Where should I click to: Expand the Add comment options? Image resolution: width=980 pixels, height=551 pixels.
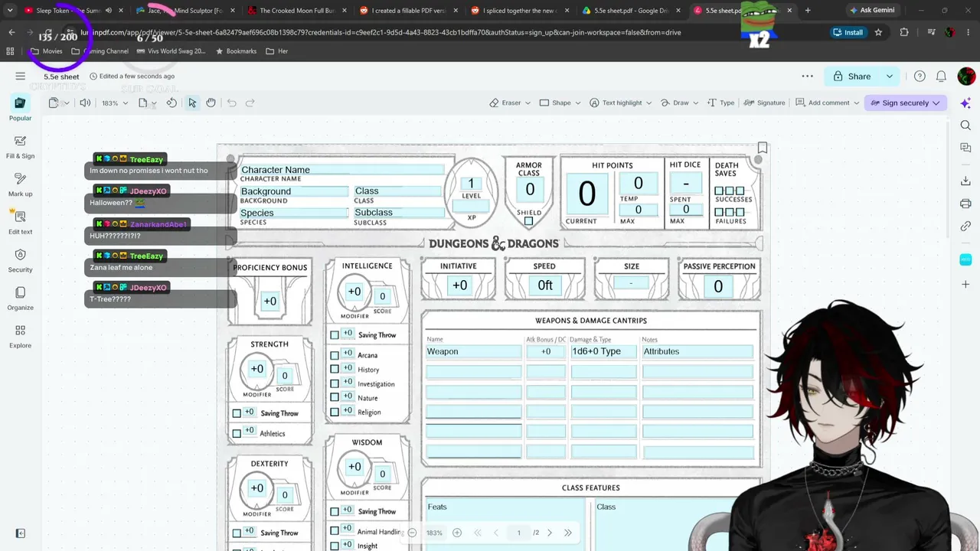pos(856,103)
